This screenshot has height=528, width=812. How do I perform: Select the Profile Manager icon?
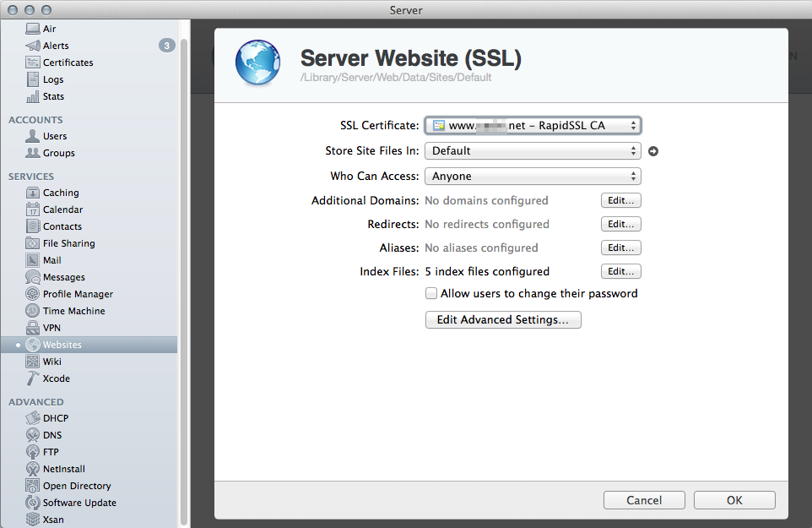(33, 294)
